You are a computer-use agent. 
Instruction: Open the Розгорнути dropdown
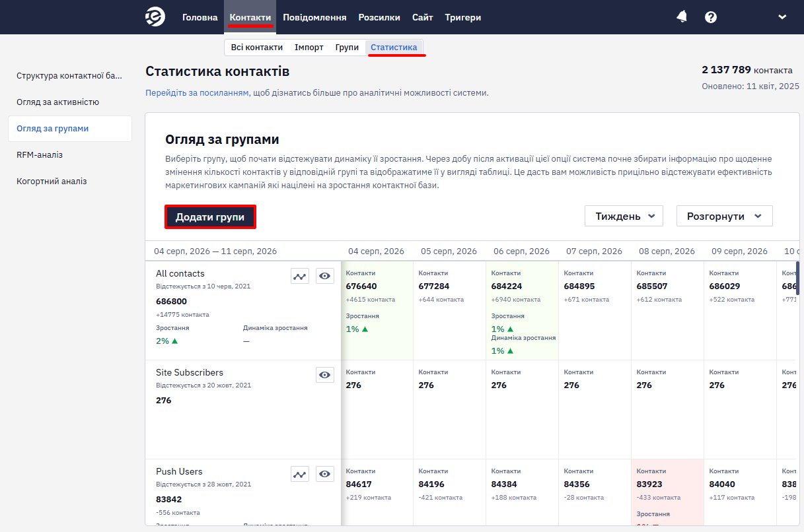coord(724,216)
